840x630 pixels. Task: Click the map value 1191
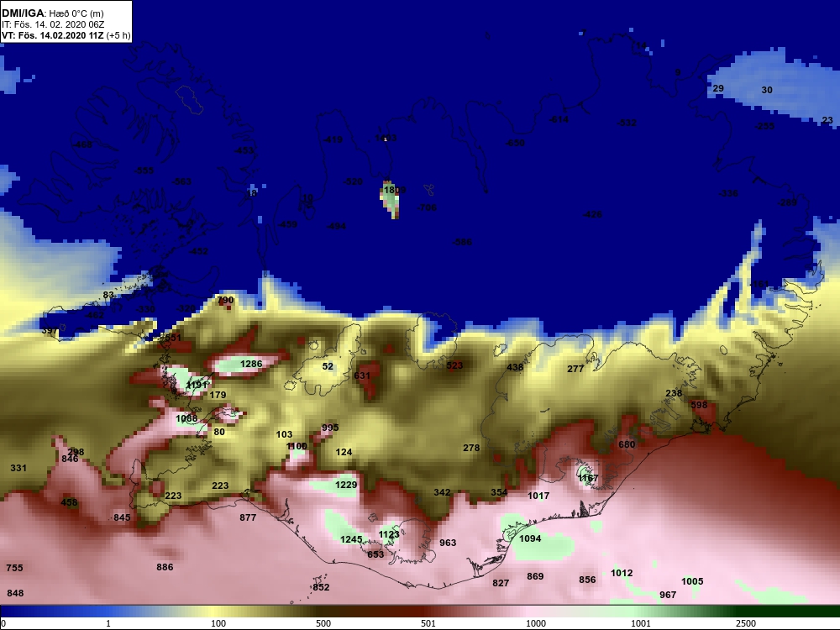pos(197,385)
